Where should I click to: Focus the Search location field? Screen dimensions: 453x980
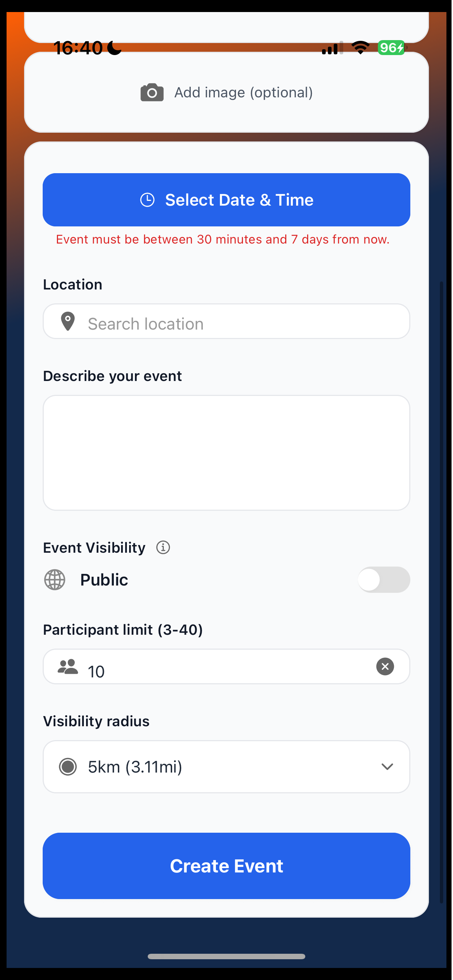click(226, 322)
